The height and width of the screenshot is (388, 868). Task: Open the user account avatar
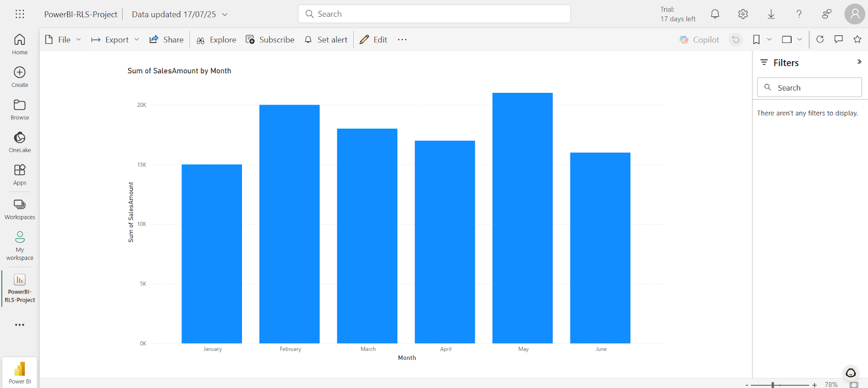[855, 14]
